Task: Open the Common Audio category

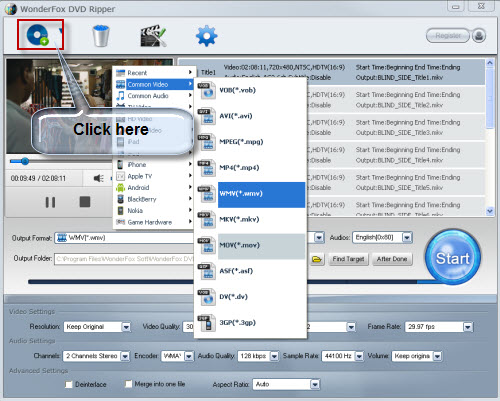Action: (154, 96)
